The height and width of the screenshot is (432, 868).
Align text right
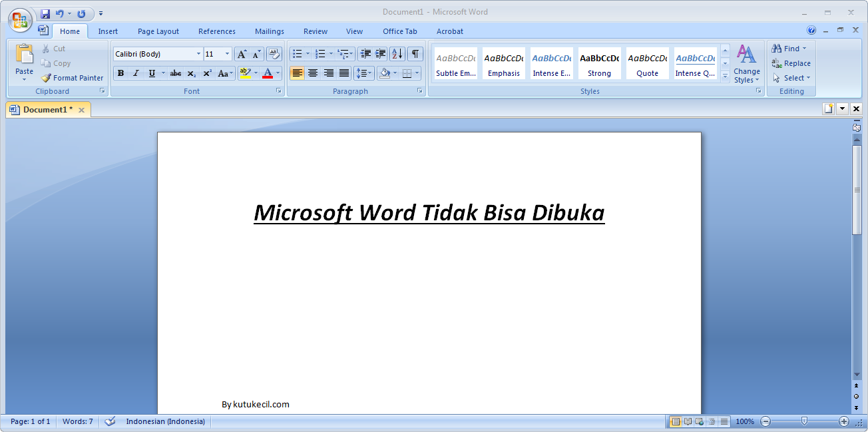click(x=329, y=73)
